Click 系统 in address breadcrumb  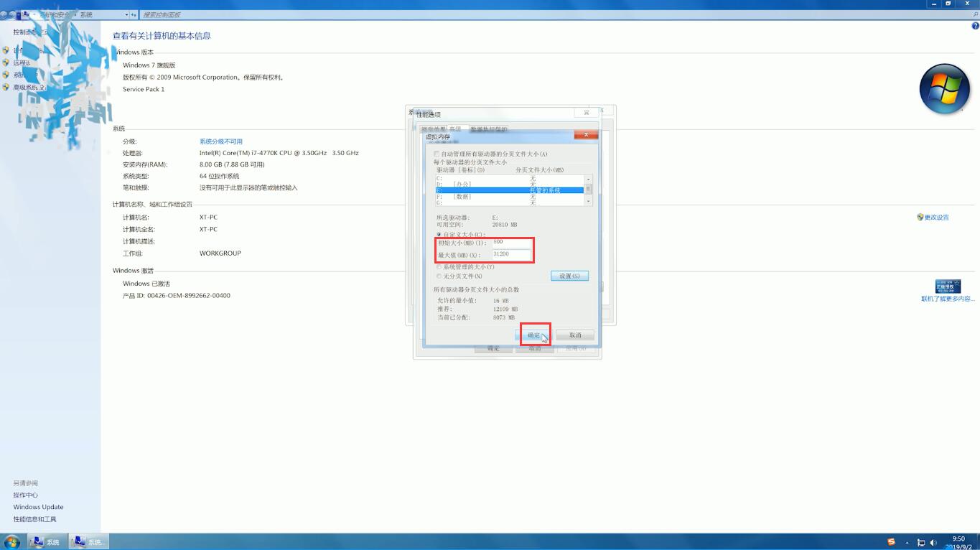(86, 14)
